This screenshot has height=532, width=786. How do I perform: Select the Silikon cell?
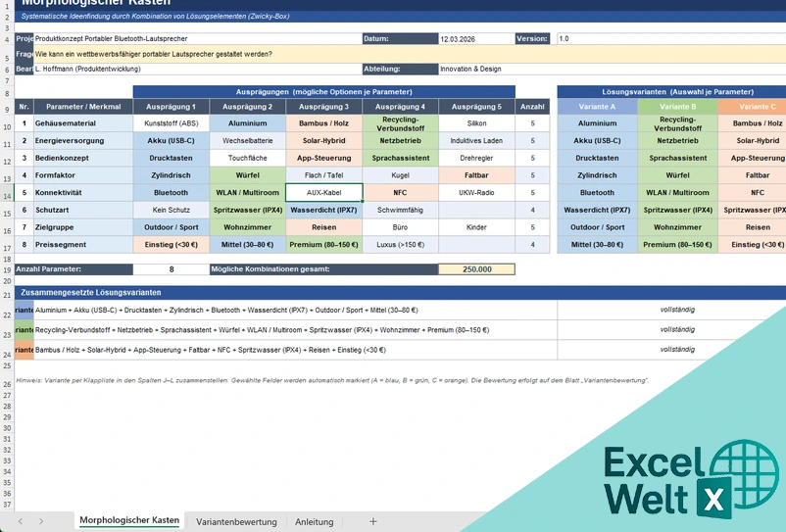coord(476,123)
